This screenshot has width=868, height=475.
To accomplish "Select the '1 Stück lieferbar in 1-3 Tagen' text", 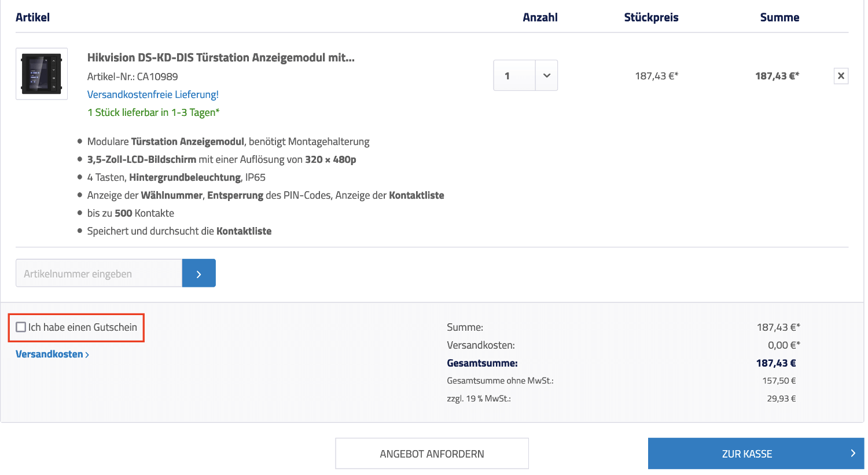I will [x=153, y=112].
